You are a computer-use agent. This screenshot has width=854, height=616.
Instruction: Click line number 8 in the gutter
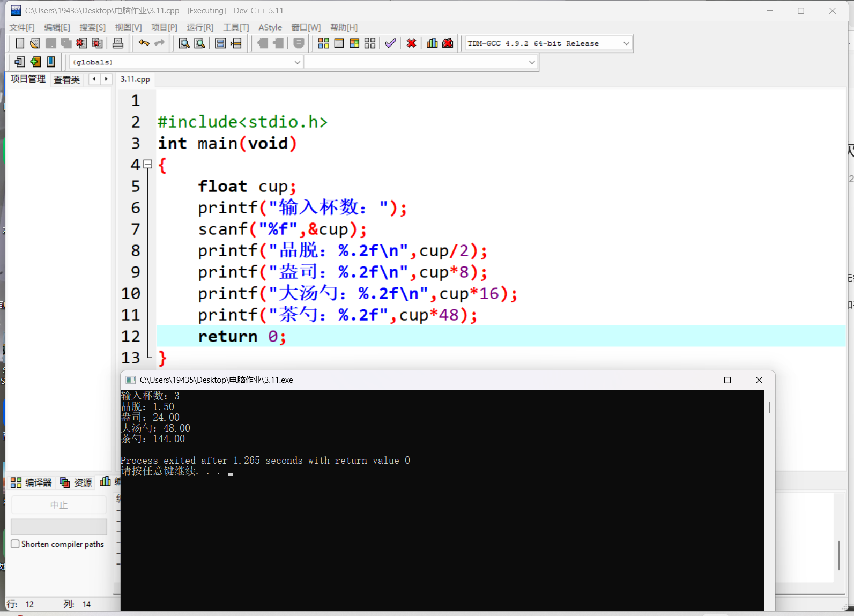tap(136, 250)
